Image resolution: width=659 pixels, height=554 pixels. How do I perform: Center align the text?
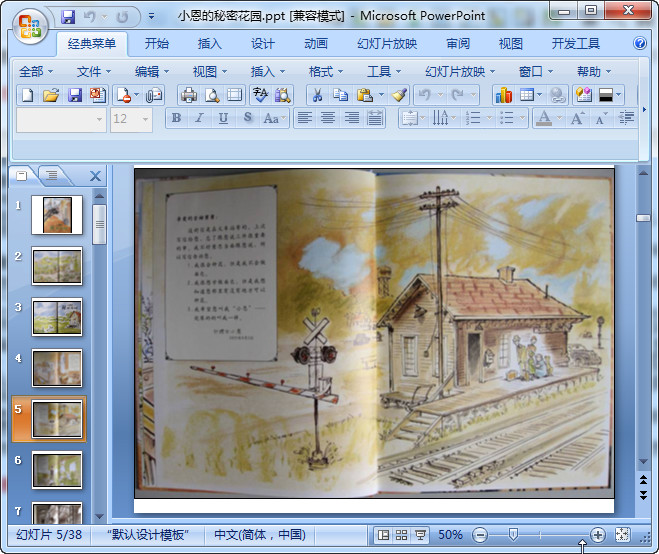(x=328, y=118)
